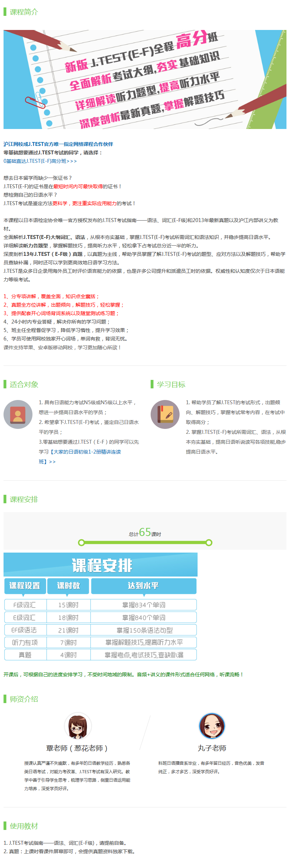This screenshot has width=290, height=868.
Task: Click the right endpoint of the 65课时 progress bar
Action: 209,542
